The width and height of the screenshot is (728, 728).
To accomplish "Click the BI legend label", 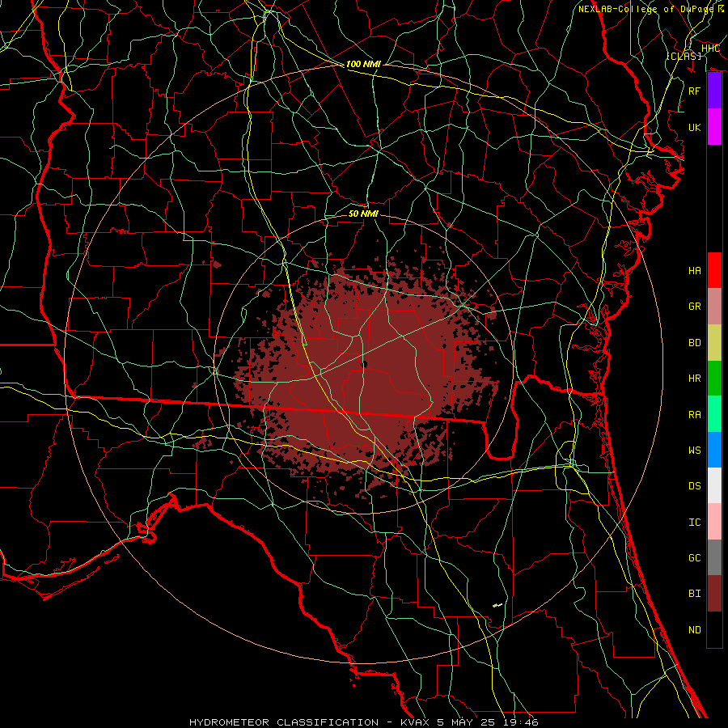I will click(694, 594).
